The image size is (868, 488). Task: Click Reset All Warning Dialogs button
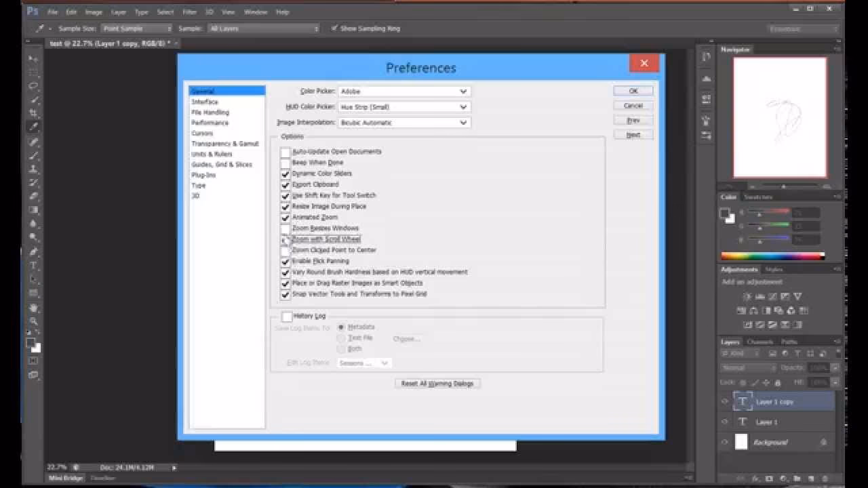tap(438, 384)
